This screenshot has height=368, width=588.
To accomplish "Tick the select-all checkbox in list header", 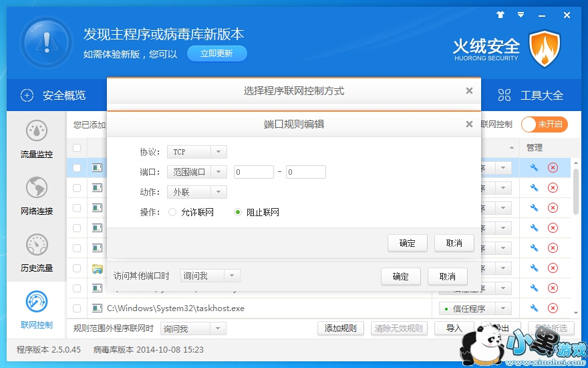I will (x=77, y=148).
